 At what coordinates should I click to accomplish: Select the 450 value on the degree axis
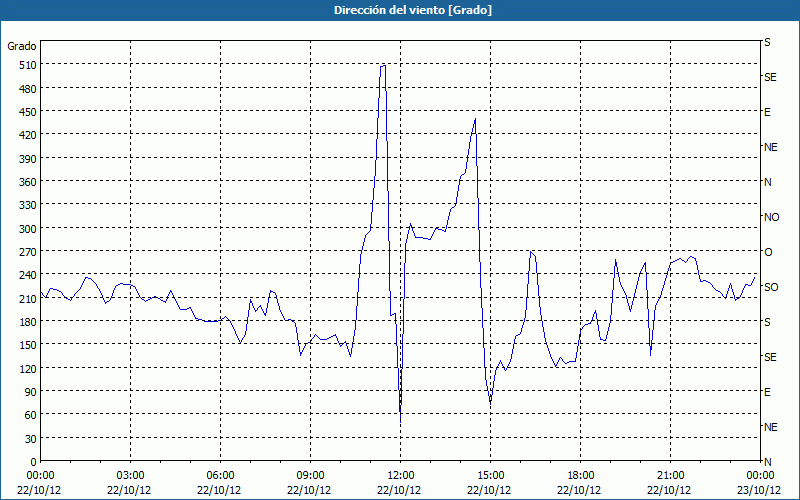[x=28, y=112]
